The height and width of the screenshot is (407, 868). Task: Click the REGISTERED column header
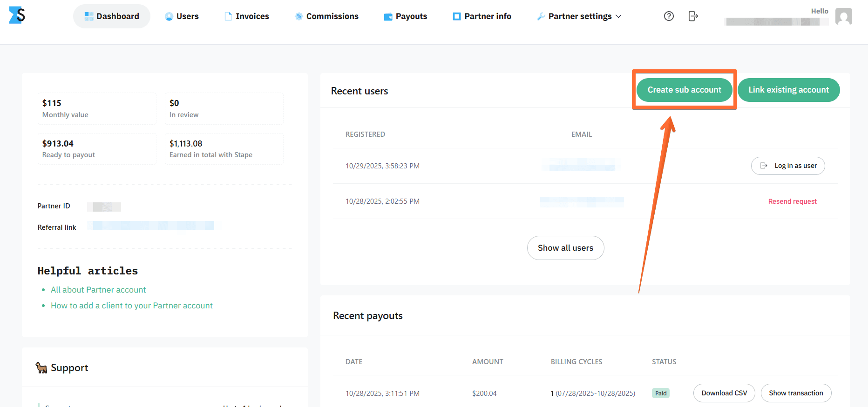coord(365,134)
